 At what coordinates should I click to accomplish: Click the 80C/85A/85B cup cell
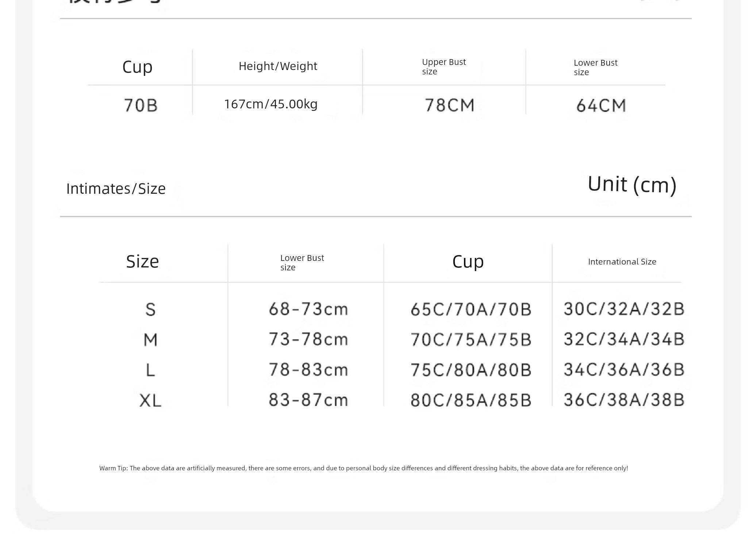coord(471,400)
